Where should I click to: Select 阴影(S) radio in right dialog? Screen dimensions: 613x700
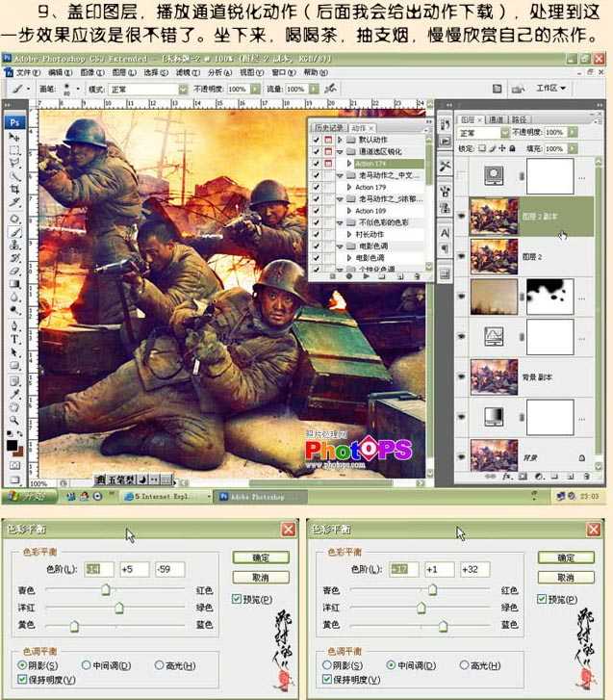click(x=327, y=665)
